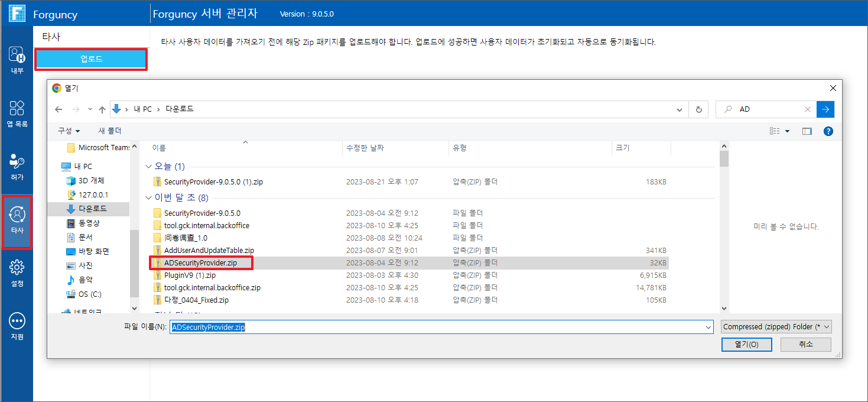The height and width of the screenshot is (402, 868).
Task: Select PluginV9 (1).zip file
Action: pos(189,275)
